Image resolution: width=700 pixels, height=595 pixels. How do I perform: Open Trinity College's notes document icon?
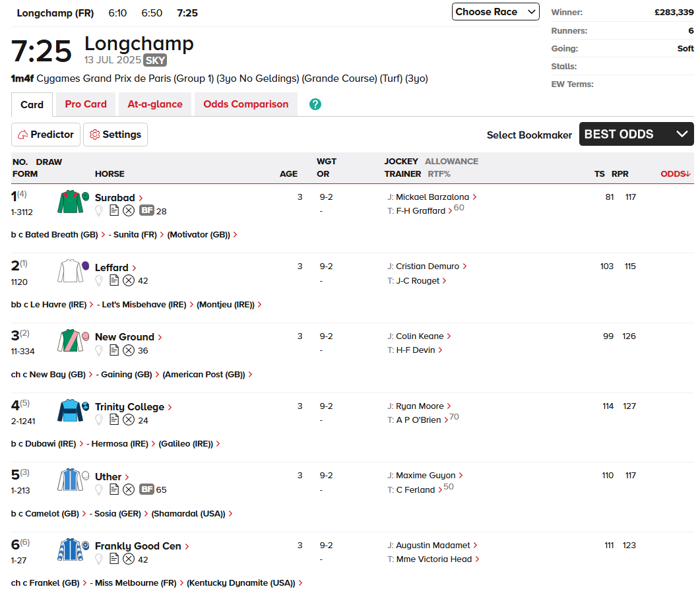tap(114, 420)
